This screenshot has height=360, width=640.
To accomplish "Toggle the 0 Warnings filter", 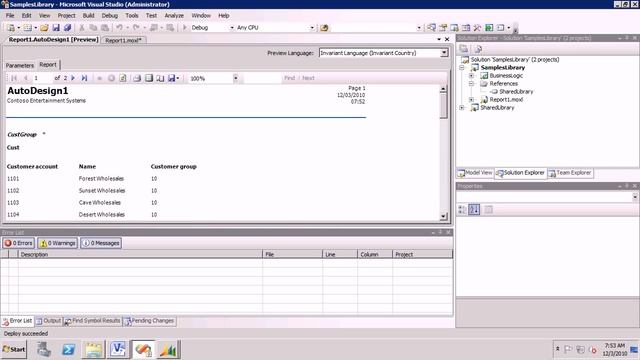I will coord(58,243).
